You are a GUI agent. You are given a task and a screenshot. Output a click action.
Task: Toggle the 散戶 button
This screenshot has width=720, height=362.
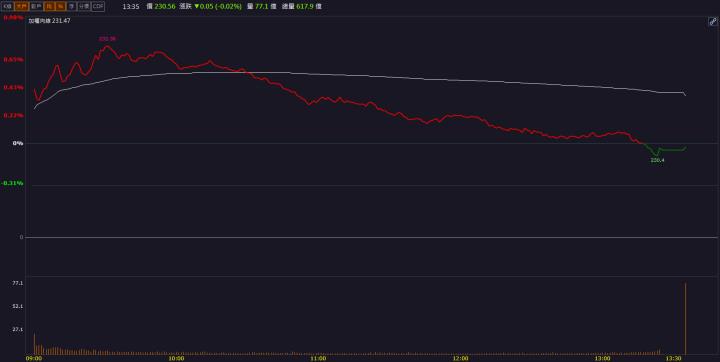tap(36, 6)
